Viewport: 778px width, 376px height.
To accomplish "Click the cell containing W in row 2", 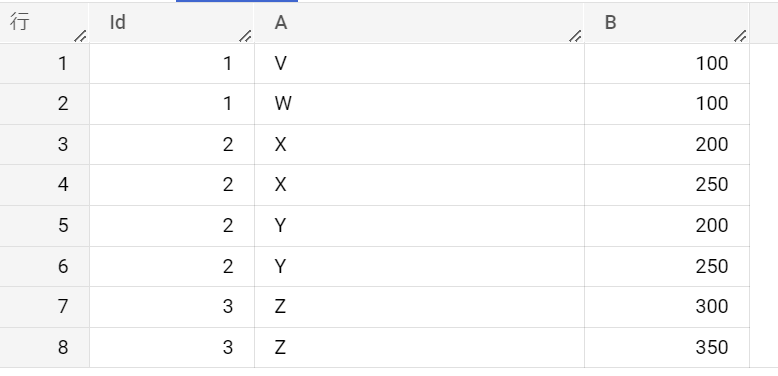I will click(x=419, y=104).
